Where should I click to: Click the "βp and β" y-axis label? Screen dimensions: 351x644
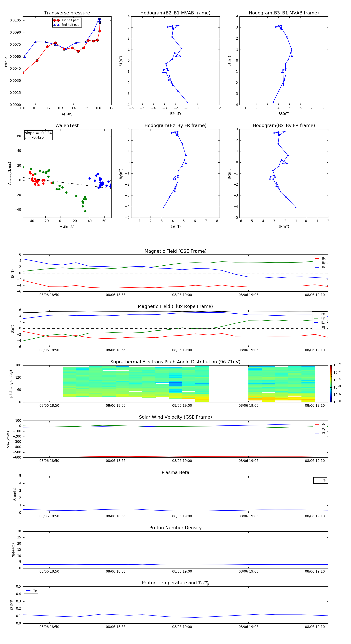(14, 494)
